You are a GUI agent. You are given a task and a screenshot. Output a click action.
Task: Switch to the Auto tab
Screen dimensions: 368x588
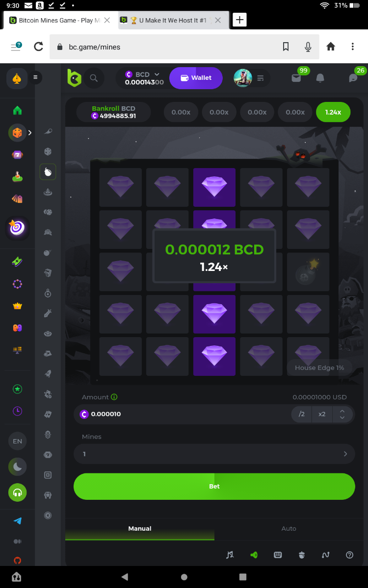[x=289, y=528]
